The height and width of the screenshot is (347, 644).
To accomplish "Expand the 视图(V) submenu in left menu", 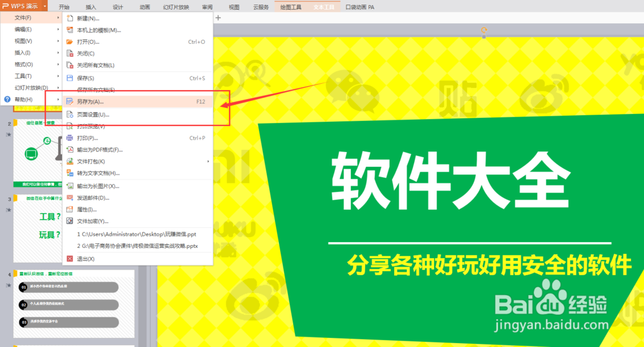I will coord(58,41).
